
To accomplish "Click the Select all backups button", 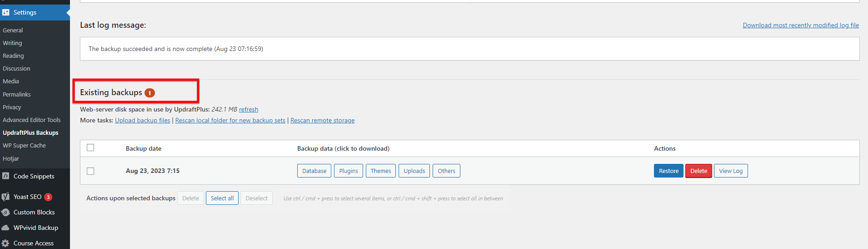I will (x=222, y=198).
